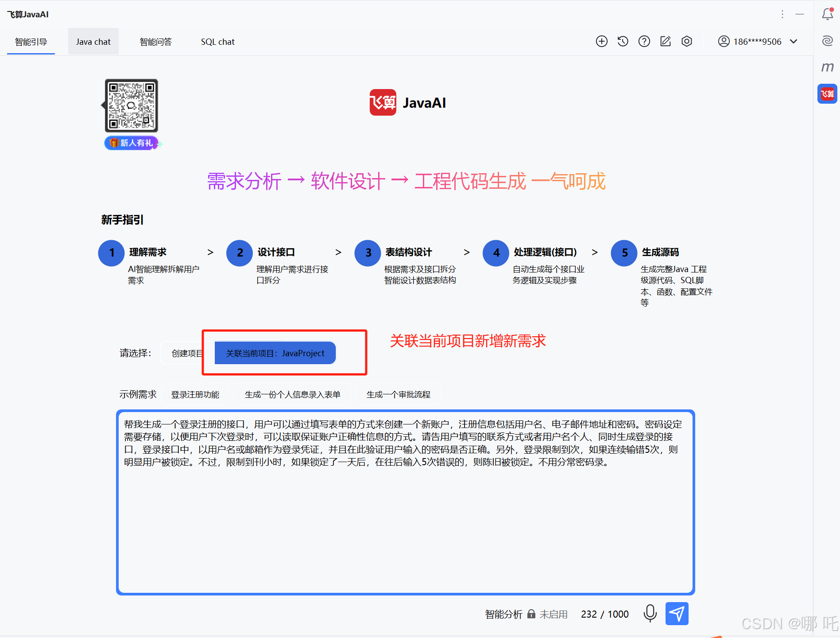The image size is (840, 638).
Task: Select the Feisuan JavaAI sidebar icon
Action: (827, 93)
